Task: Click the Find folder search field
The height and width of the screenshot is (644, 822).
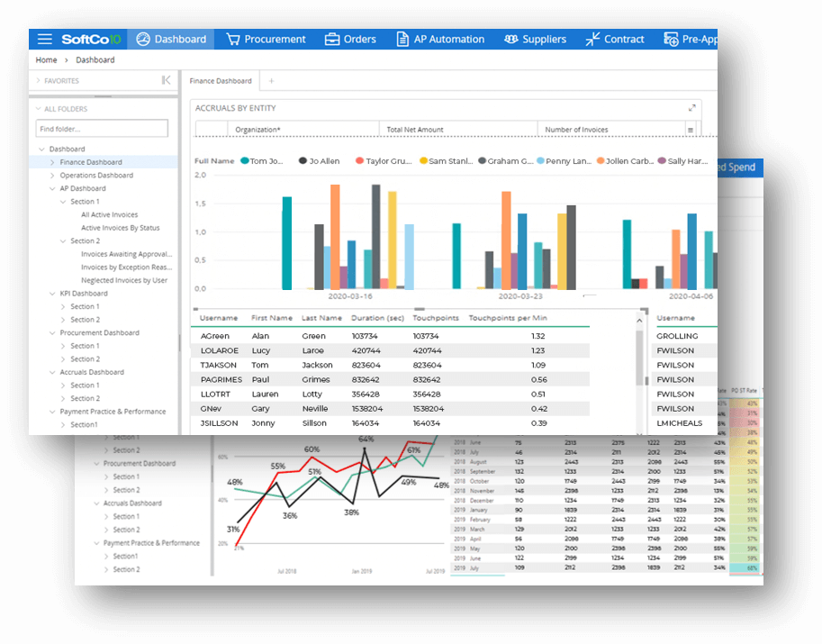Action: click(x=101, y=130)
